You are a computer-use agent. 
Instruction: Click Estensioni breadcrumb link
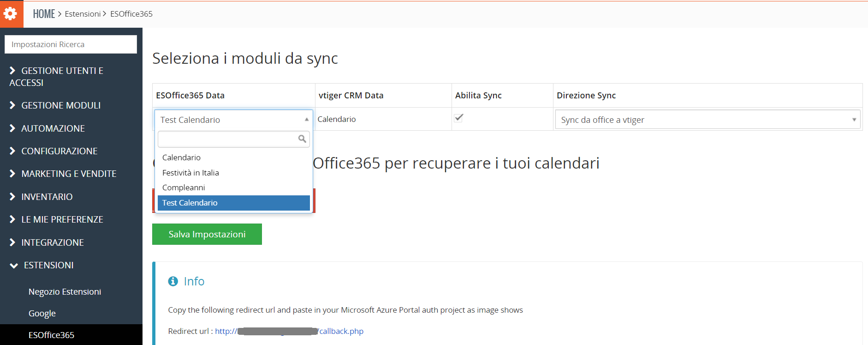83,14
